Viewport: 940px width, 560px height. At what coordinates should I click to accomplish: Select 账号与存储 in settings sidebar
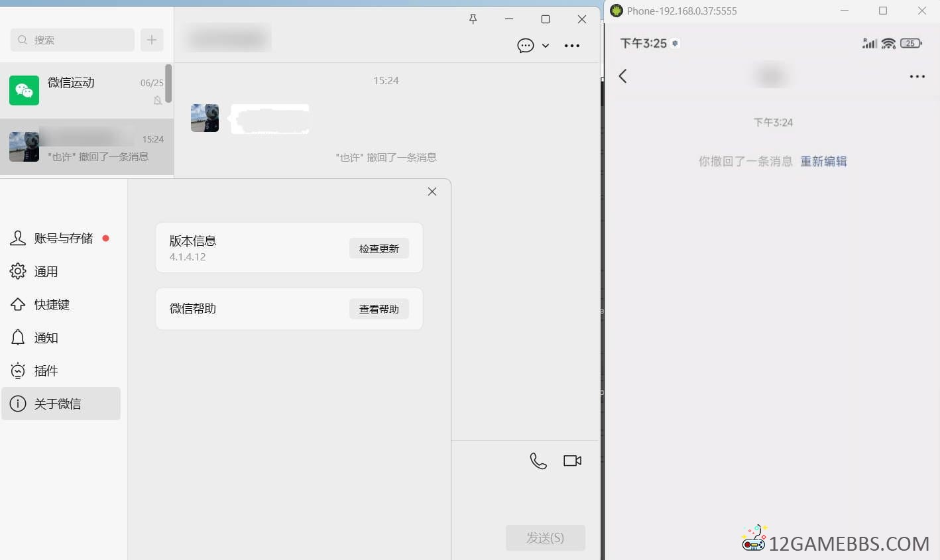[x=63, y=239]
